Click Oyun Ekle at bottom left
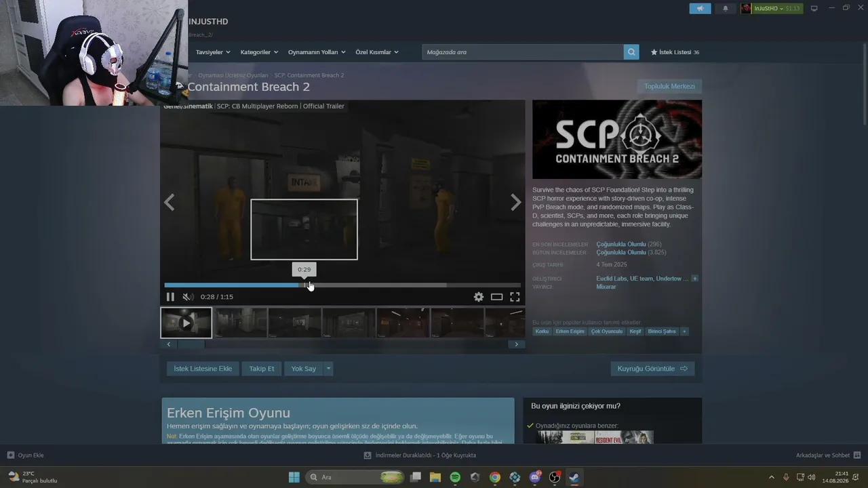The width and height of the screenshot is (868, 488). tap(25, 455)
